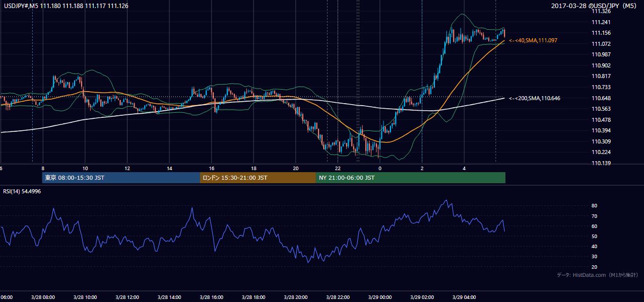The width and height of the screenshot is (644, 302).
Task: Open the HistData.com data source credit
Action: click(597, 275)
